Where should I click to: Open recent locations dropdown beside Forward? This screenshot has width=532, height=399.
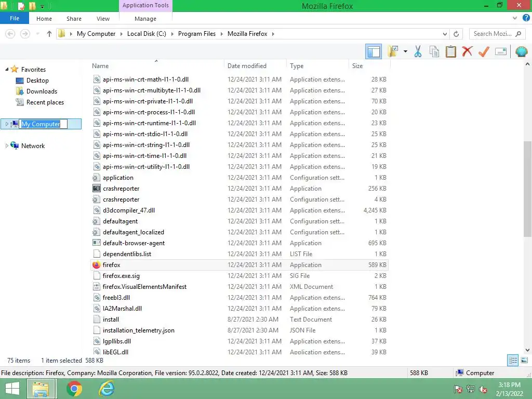[37, 34]
